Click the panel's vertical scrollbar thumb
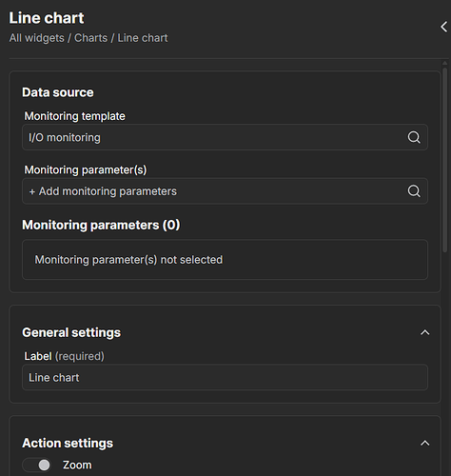Screen dimensions: 451x476 pos(445,160)
